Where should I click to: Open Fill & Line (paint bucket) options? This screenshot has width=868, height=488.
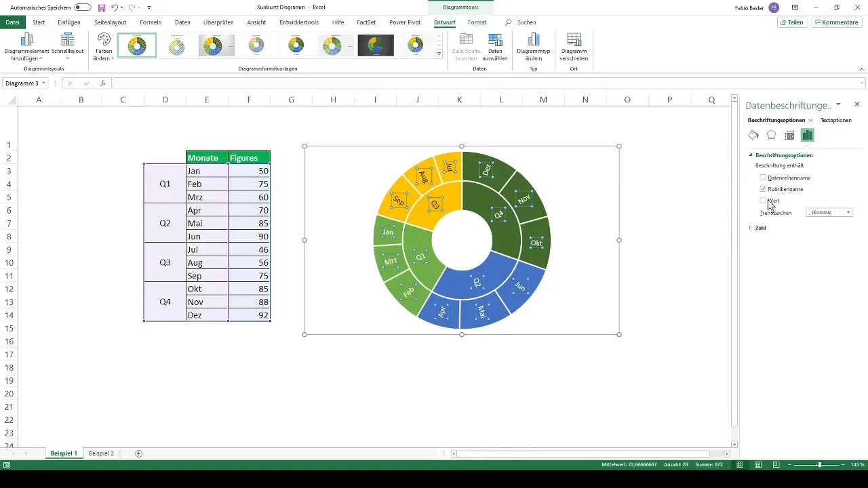753,135
